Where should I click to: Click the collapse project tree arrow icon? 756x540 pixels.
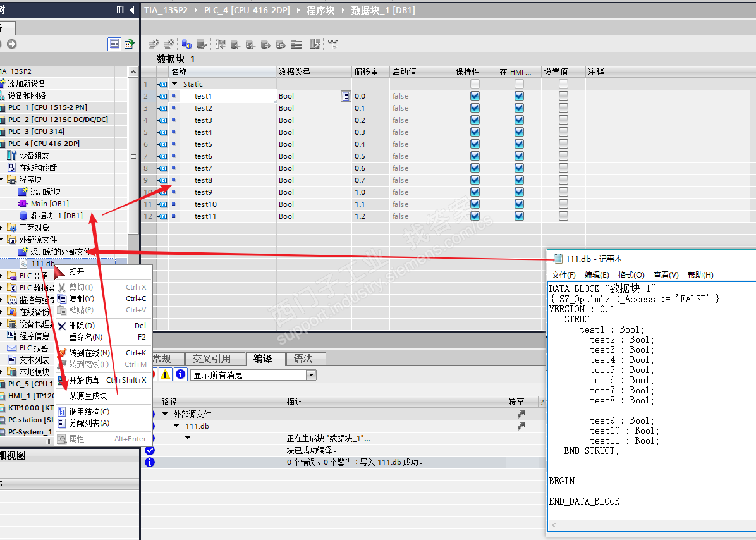[132, 9]
